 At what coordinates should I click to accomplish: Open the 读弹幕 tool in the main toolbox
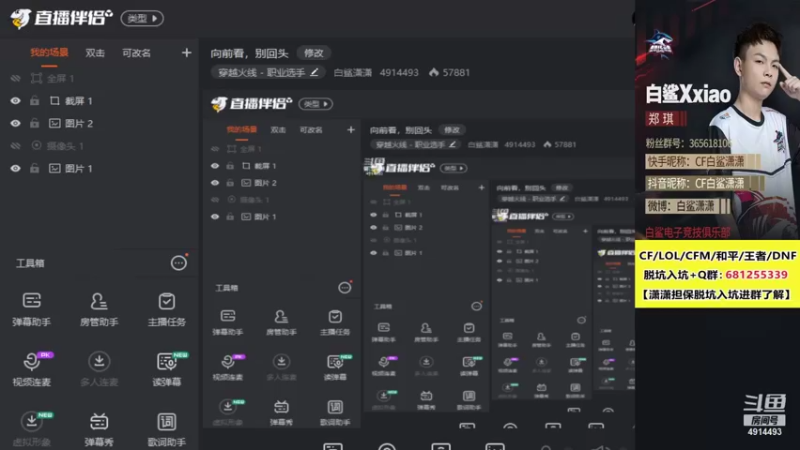(x=166, y=368)
